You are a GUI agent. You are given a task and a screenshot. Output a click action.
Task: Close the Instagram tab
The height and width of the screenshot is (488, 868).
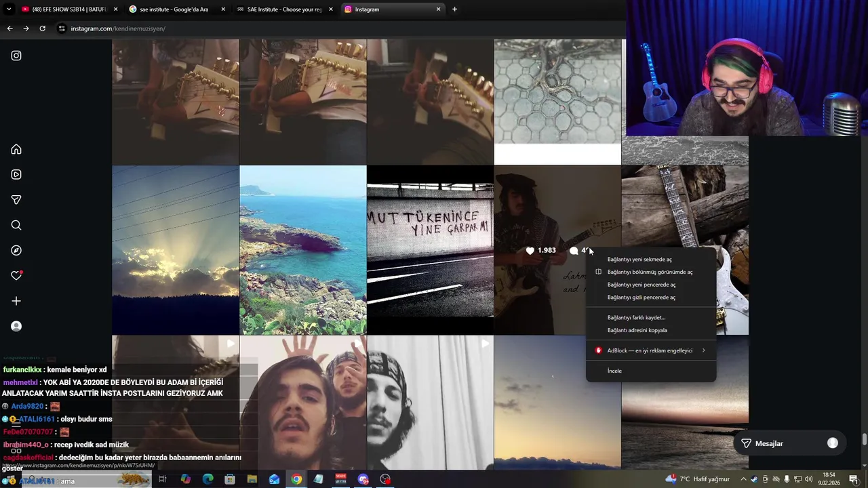click(x=439, y=9)
